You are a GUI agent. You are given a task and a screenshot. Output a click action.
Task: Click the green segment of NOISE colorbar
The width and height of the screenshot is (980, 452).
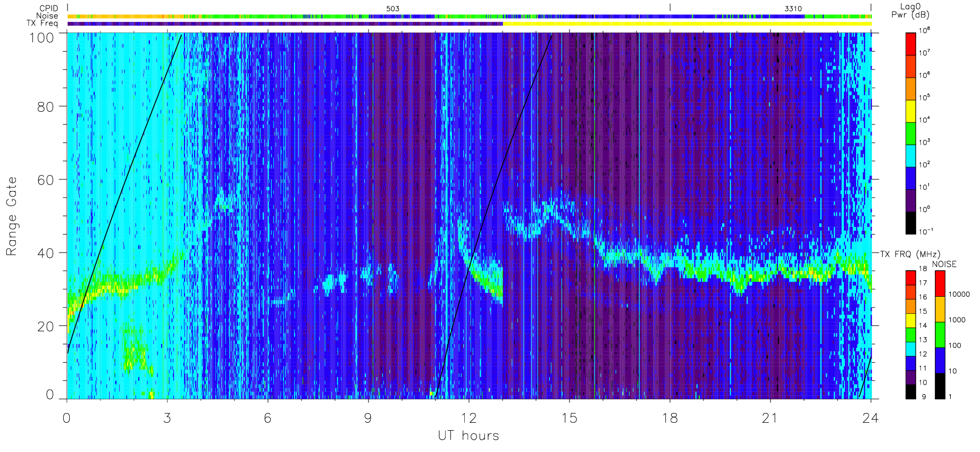tap(940, 335)
